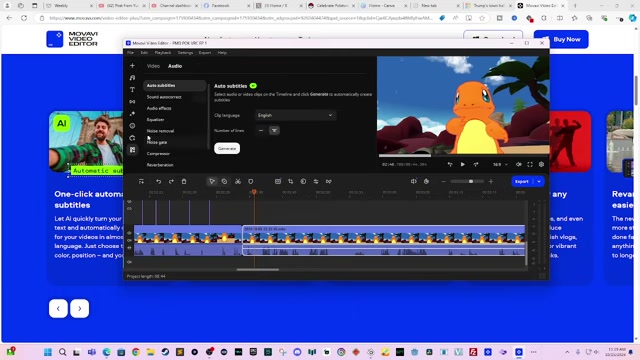The width and height of the screenshot is (640, 360).
Task: Open the File menu in Movavi
Action: (130, 53)
